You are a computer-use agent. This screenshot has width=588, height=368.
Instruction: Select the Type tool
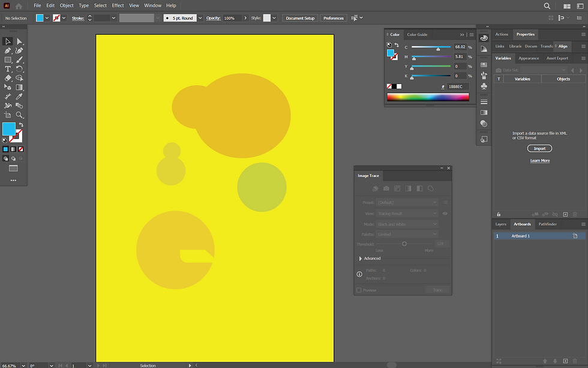point(7,69)
